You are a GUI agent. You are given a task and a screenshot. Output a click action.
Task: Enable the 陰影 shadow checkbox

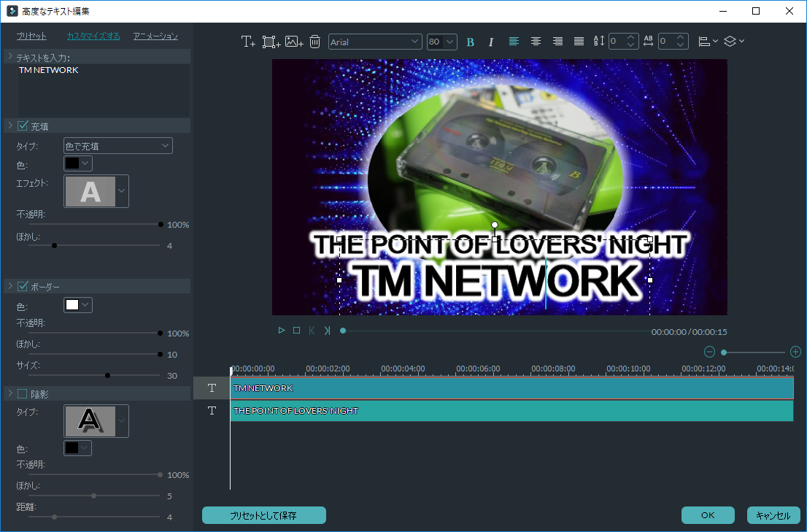23,393
